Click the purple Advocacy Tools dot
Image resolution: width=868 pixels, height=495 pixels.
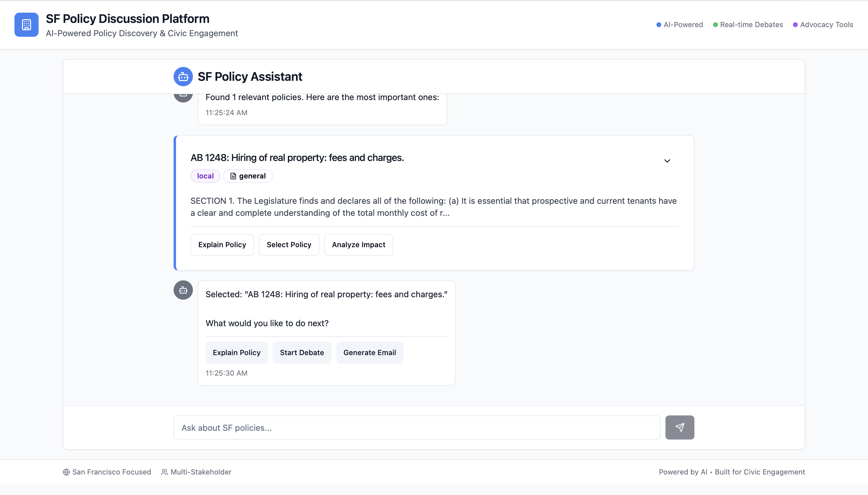(x=795, y=25)
